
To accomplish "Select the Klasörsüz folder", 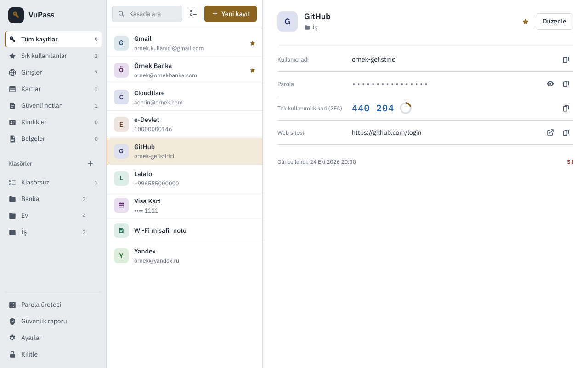I will (x=53, y=182).
